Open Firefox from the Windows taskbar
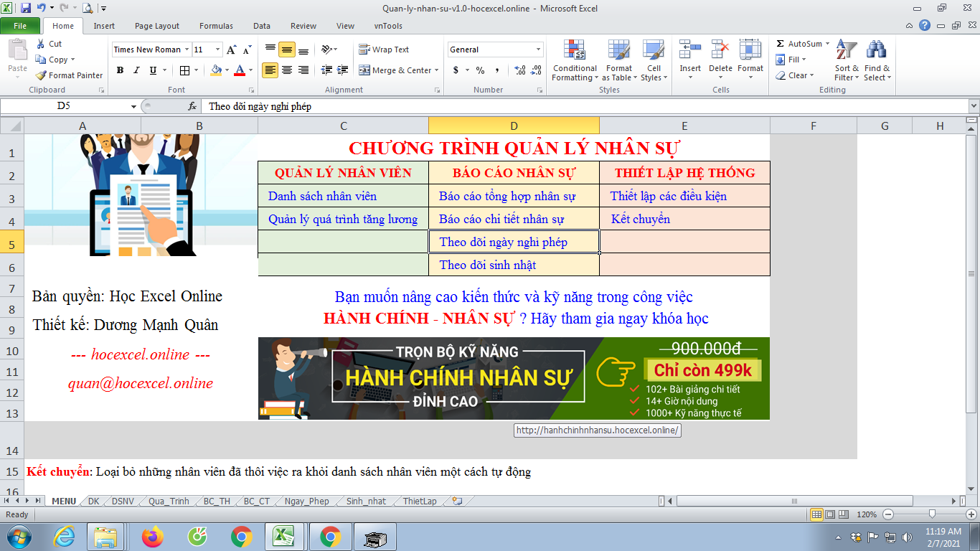This screenshot has height=551, width=980. point(152,536)
